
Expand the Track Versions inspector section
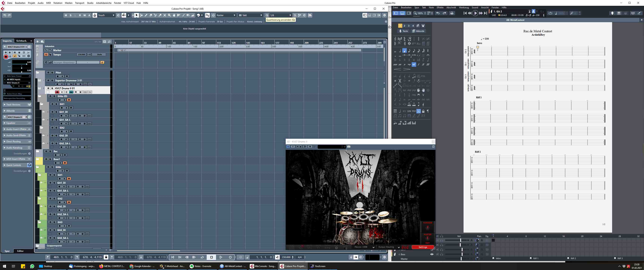(17, 105)
